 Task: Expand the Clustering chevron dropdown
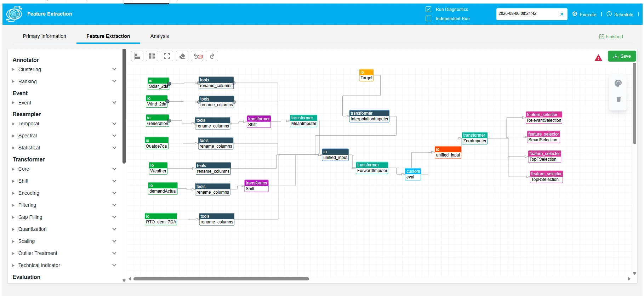[114, 69]
